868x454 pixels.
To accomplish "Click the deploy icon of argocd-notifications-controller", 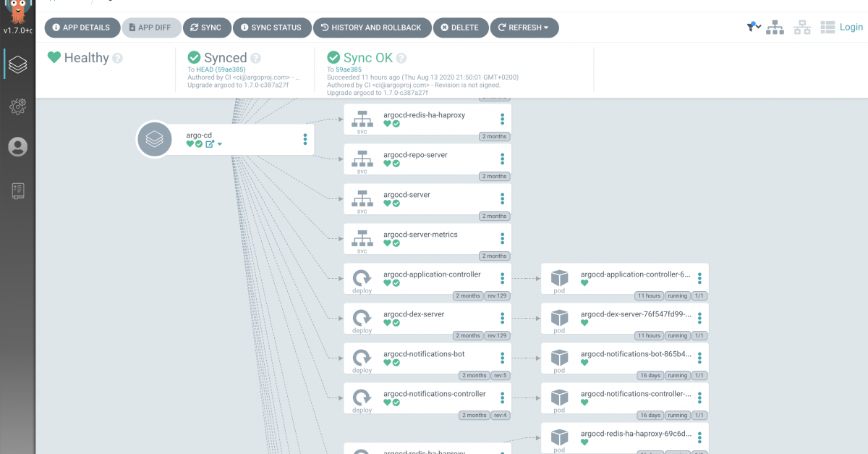I will [x=362, y=397].
